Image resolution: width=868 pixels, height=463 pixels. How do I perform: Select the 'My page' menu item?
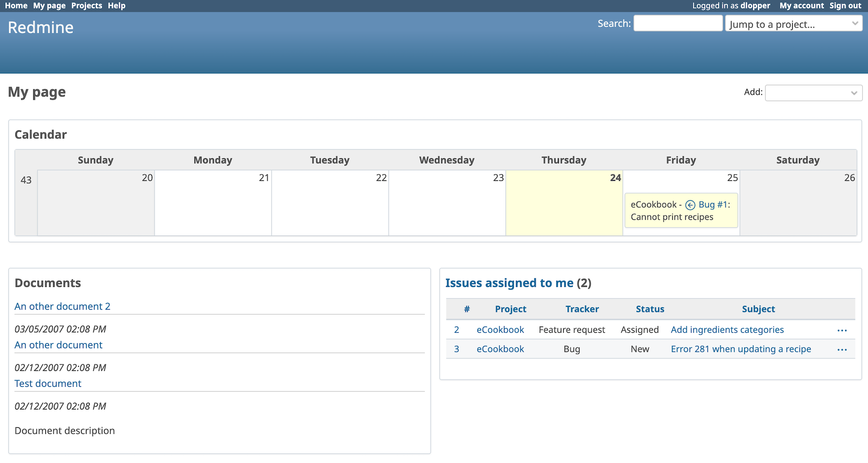click(x=49, y=5)
